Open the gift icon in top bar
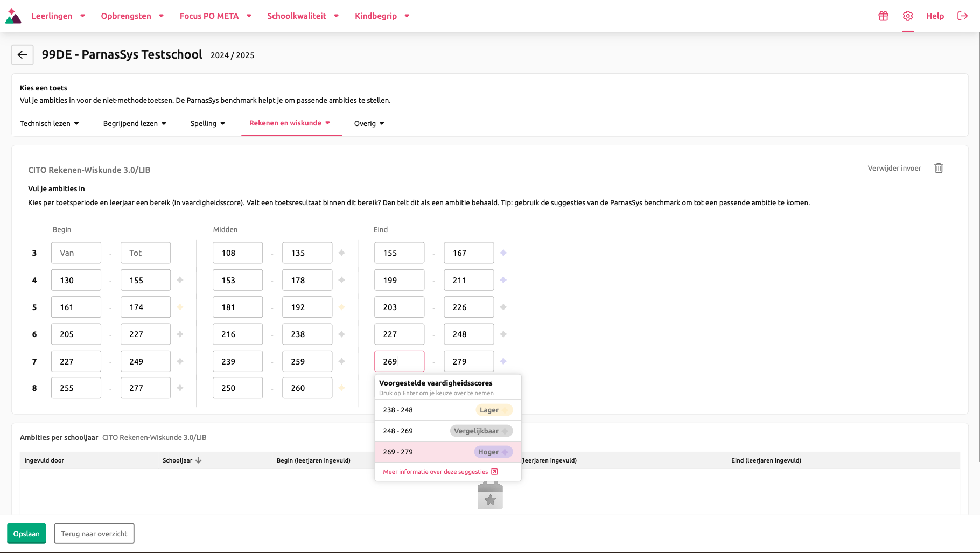Viewport: 980px width, 553px height. coord(883,16)
